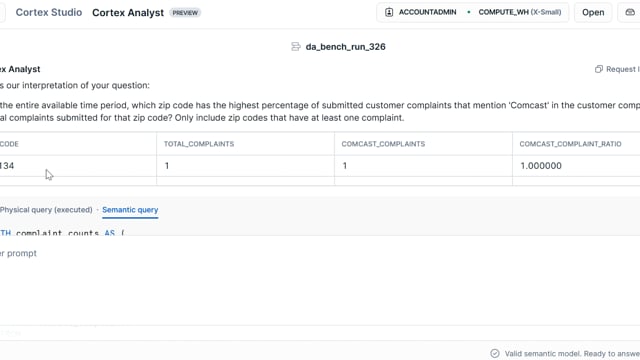The width and height of the screenshot is (640, 360).
Task: Click the Cortex Analyst page title
Action: [128, 13]
